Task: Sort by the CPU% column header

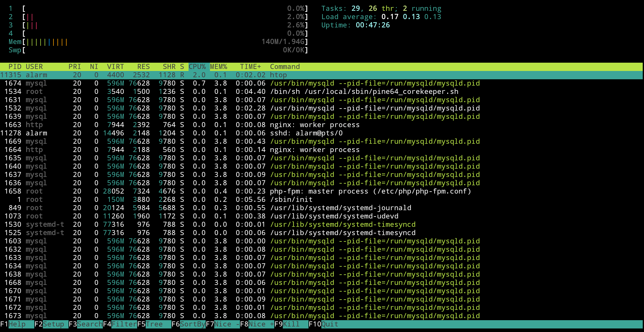Action: [197, 67]
